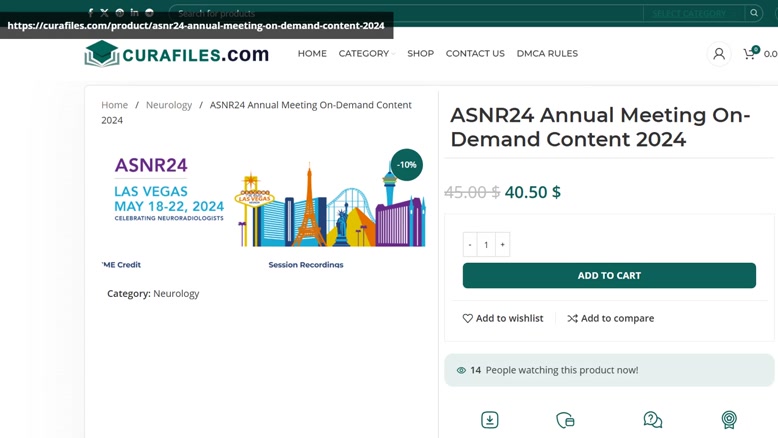Image resolution: width=778 pixels, height=438 pixels.
Task: Open the user account icon
Action: pyautogui.click(x=719, y=54)
